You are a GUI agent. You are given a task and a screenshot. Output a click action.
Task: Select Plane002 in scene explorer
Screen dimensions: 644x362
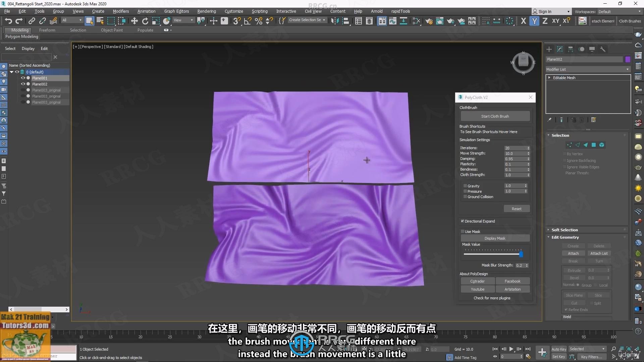point(40,84)
